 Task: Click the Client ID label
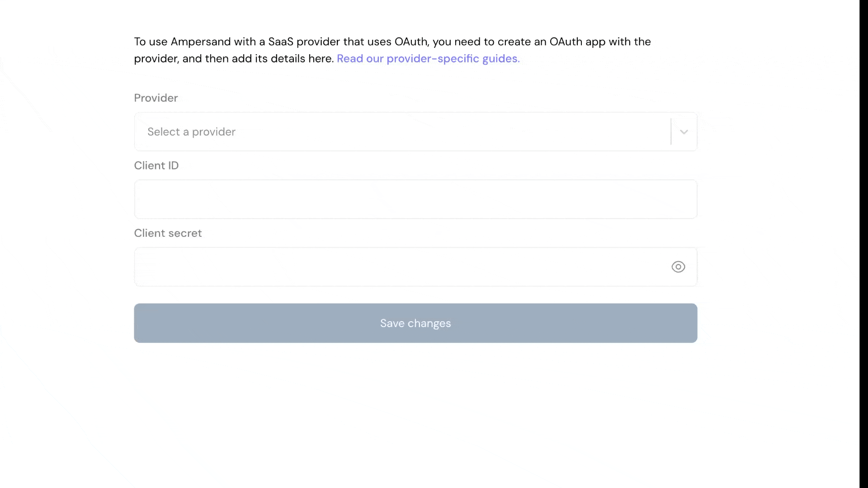click(156, 165)
